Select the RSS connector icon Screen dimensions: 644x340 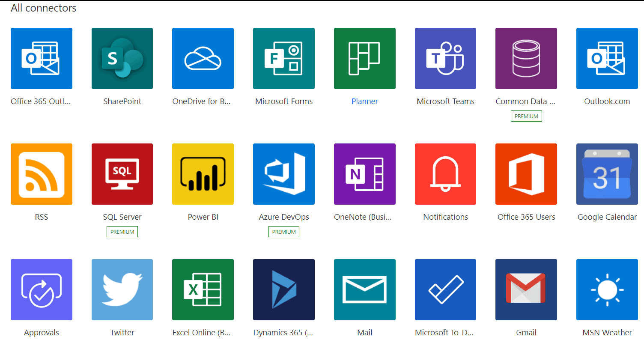click(x=41, y=174)
